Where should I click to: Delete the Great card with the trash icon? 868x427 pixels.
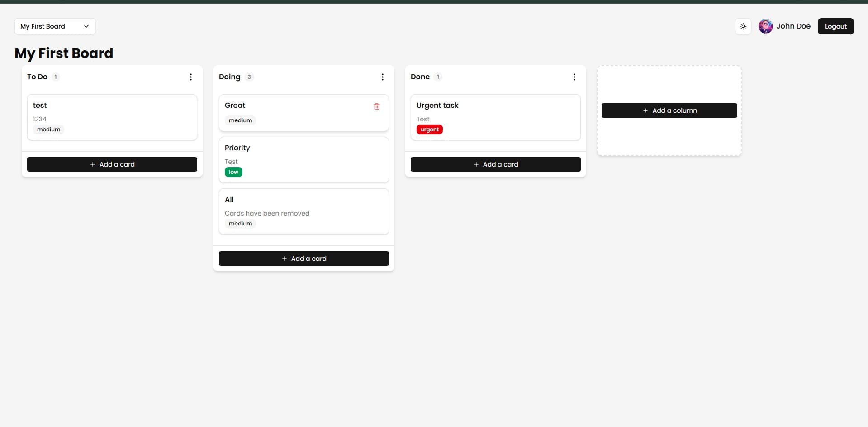pos(377,106)
